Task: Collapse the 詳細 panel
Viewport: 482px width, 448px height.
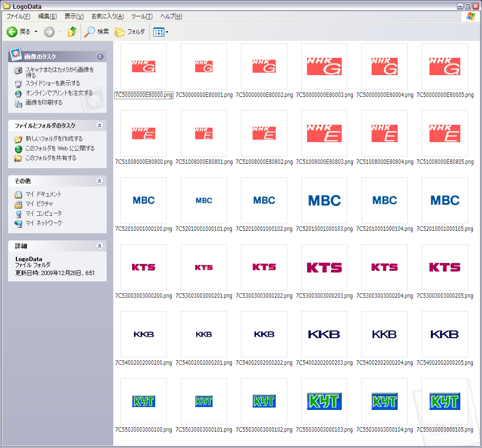Action: pos(100,246)
